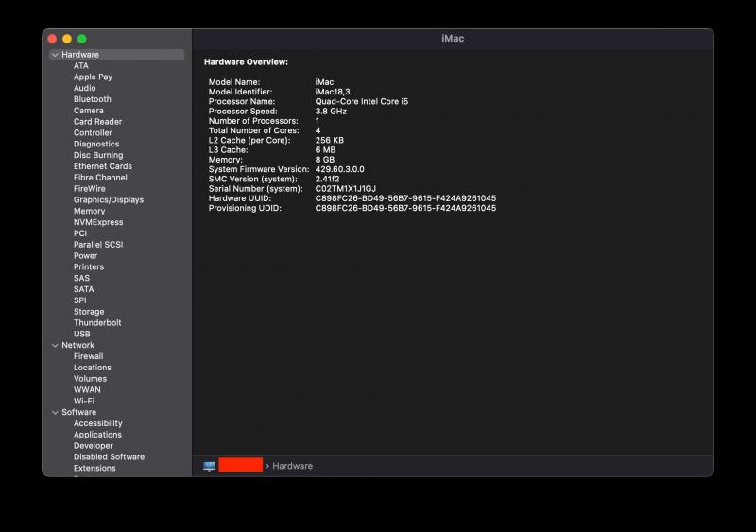
Task: Select Disc Burning item
Action: [98, 155]
